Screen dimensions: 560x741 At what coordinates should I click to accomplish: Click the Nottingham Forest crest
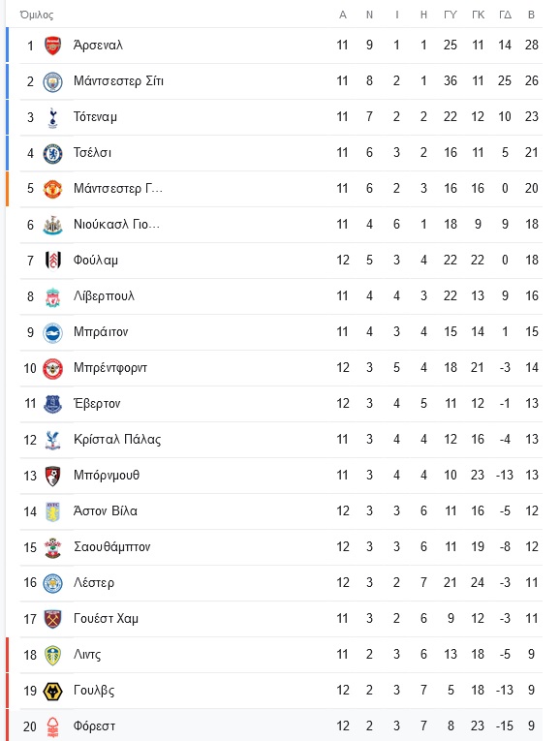[x=52, y=727]
